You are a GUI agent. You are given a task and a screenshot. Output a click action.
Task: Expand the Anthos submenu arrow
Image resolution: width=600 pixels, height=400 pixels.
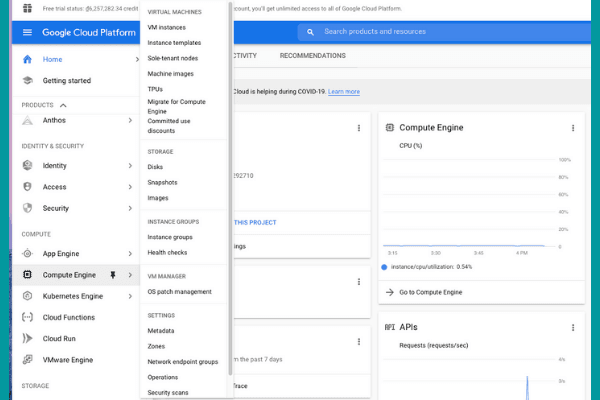click(130, 120)
